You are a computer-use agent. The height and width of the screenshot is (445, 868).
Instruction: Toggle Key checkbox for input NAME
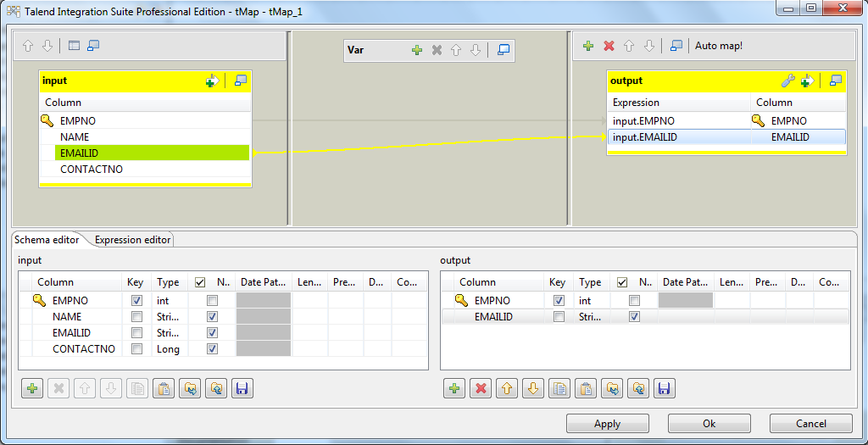(x=136, y=317)
